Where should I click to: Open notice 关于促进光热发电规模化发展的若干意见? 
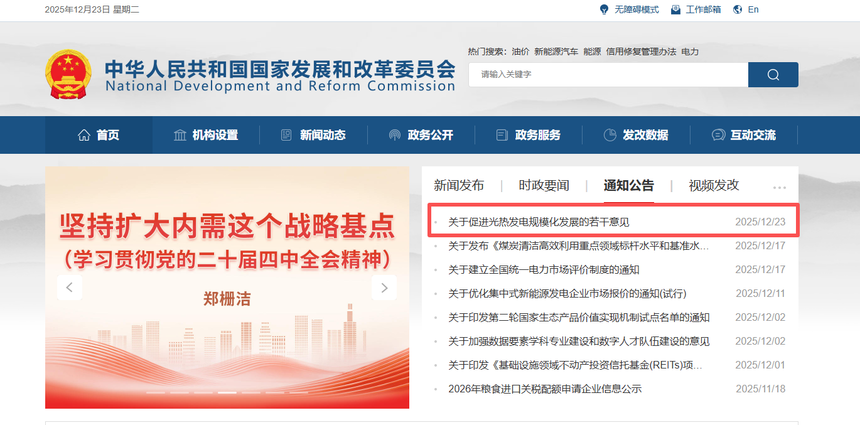tap(539, 222)
